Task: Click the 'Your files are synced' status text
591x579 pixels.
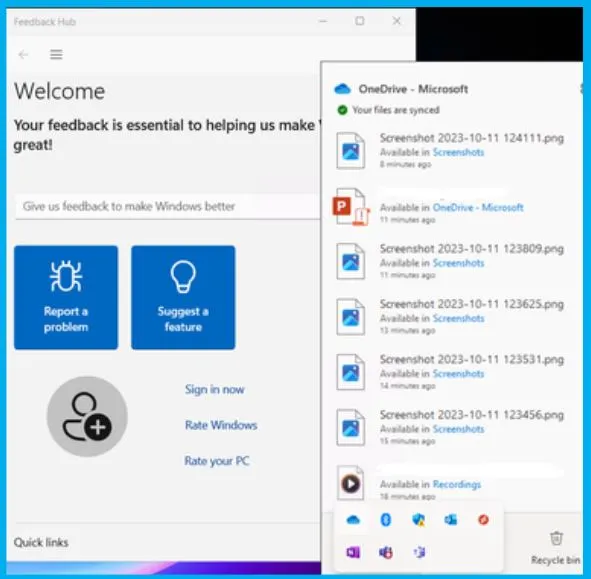Action: pos(396,110)
